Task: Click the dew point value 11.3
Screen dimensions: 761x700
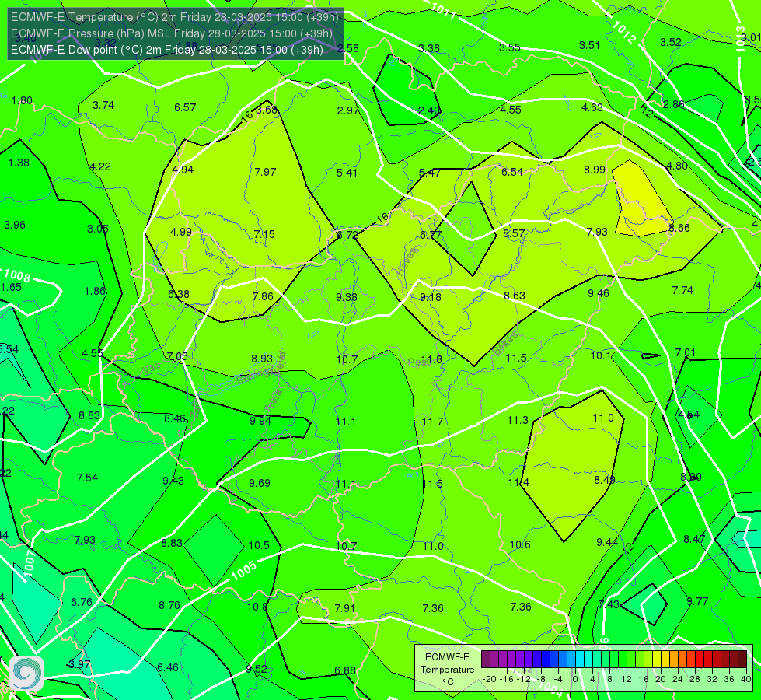Action: click(x=518, y=420)
